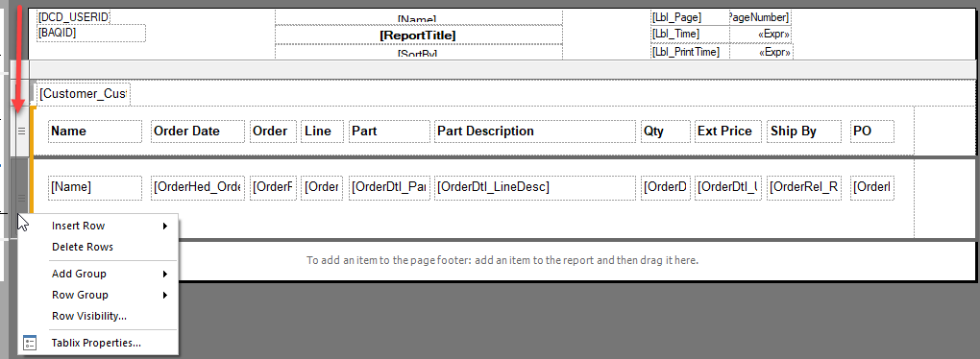
Task: Expand the Add Group submenu arrow
Action: point(165,275)
